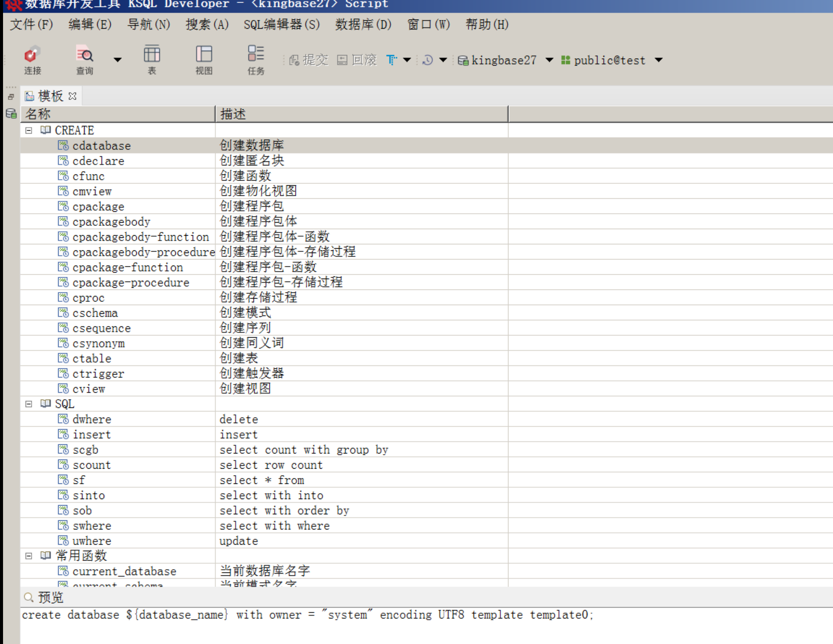Click the 任务 (Tasks) toolbar icon
This screenshot has width=833, height=644.
(x=256, y=59)
